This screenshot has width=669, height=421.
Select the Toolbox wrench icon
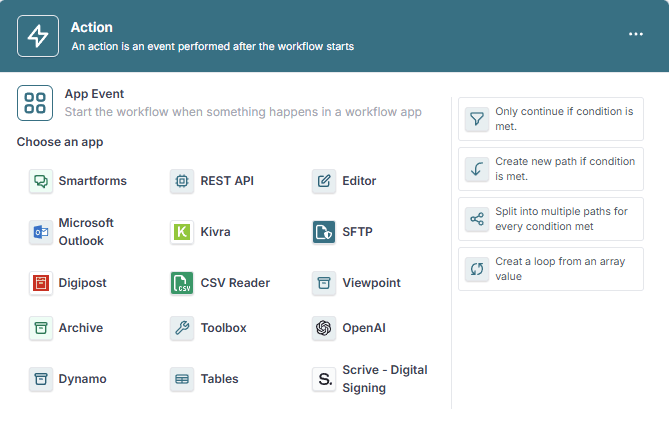(182, 328)
